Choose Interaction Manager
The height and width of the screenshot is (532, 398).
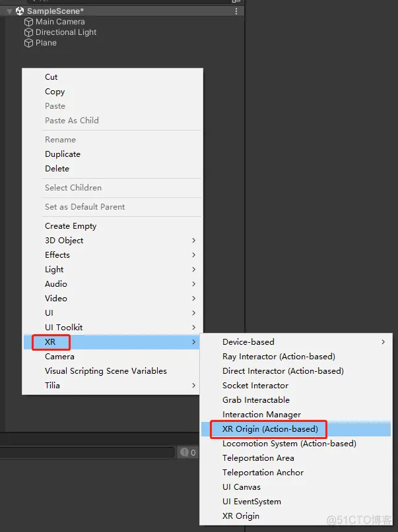(x=296, y=415)
